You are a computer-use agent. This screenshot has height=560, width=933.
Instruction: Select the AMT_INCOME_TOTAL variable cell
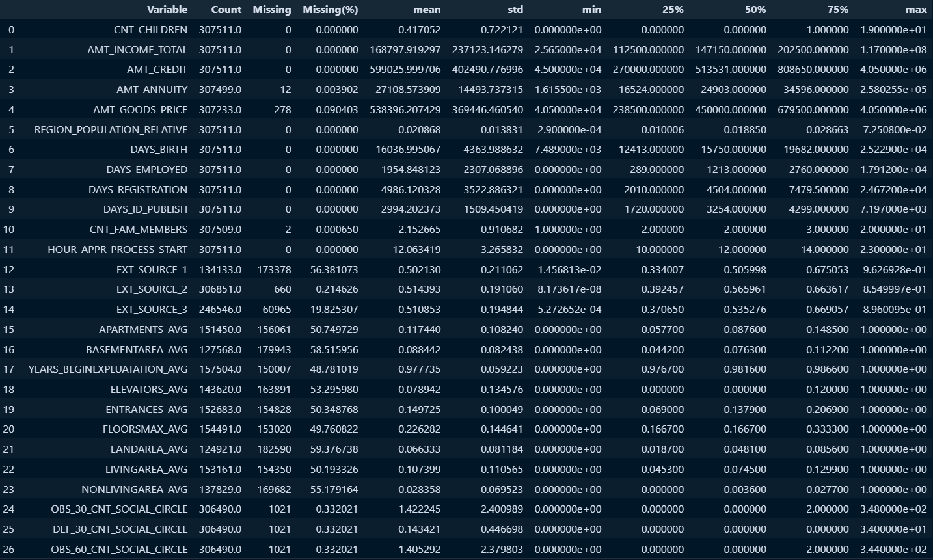(137, 50)
